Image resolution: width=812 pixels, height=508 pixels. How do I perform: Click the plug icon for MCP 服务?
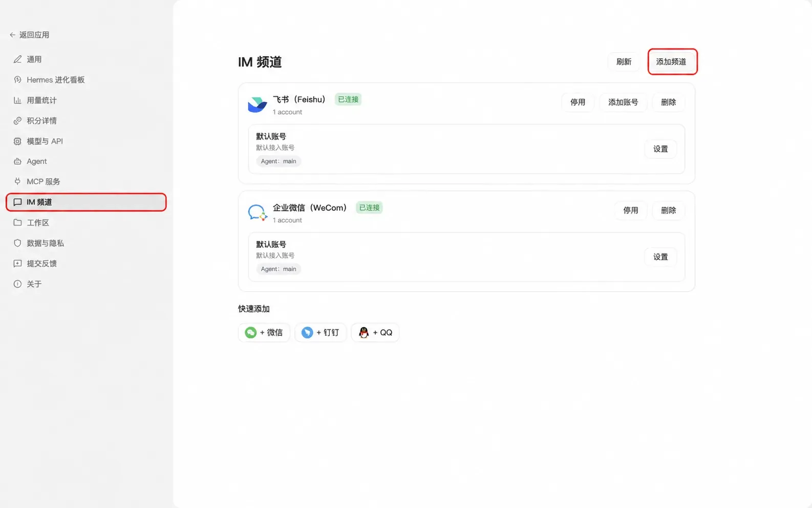pyautogui.click(x=17, y=181)
